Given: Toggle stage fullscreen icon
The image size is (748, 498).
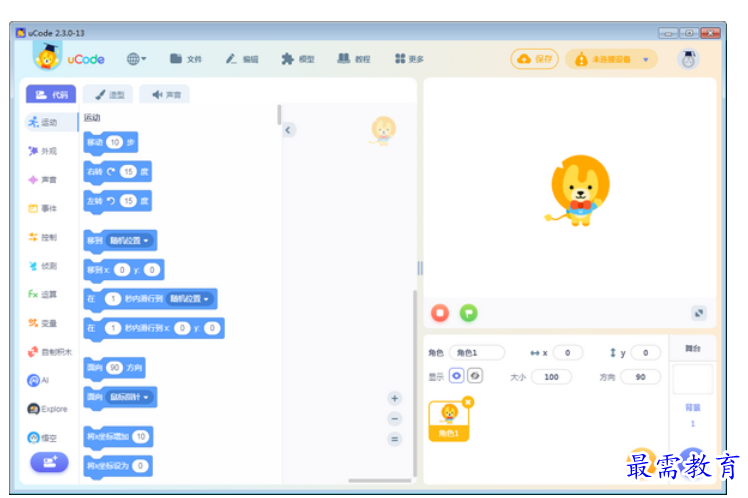Looking at the screenshot, I should click(x=698, y=313).
